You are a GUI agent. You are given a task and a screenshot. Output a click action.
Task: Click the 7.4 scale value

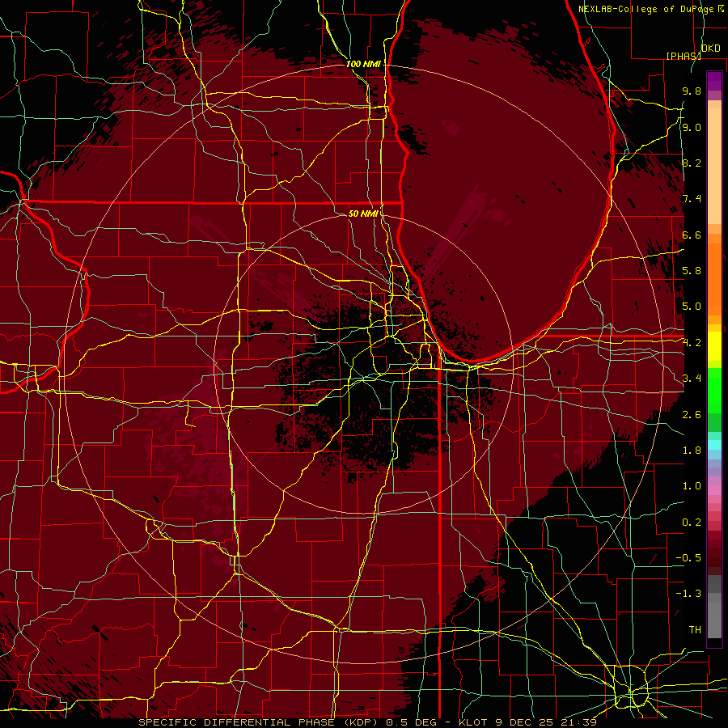point(692,199)
